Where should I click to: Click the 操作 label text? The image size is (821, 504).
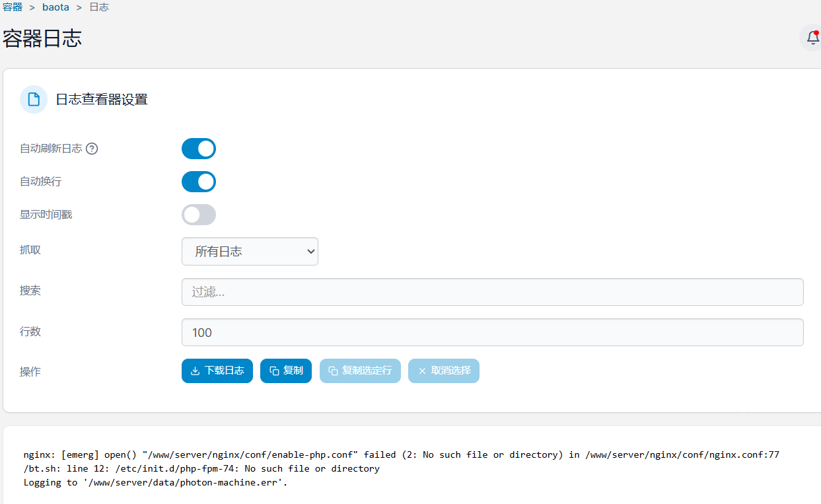[30, 372]
